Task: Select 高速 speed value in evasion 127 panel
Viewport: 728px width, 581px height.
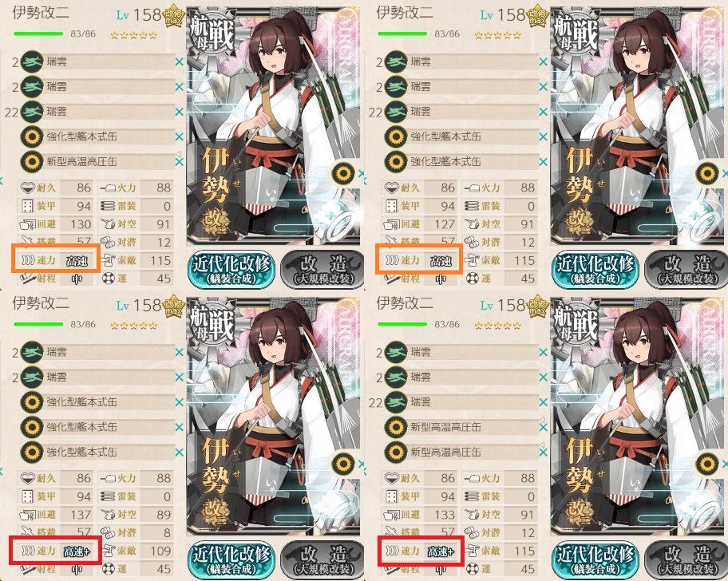Action: tap(441, 261)
